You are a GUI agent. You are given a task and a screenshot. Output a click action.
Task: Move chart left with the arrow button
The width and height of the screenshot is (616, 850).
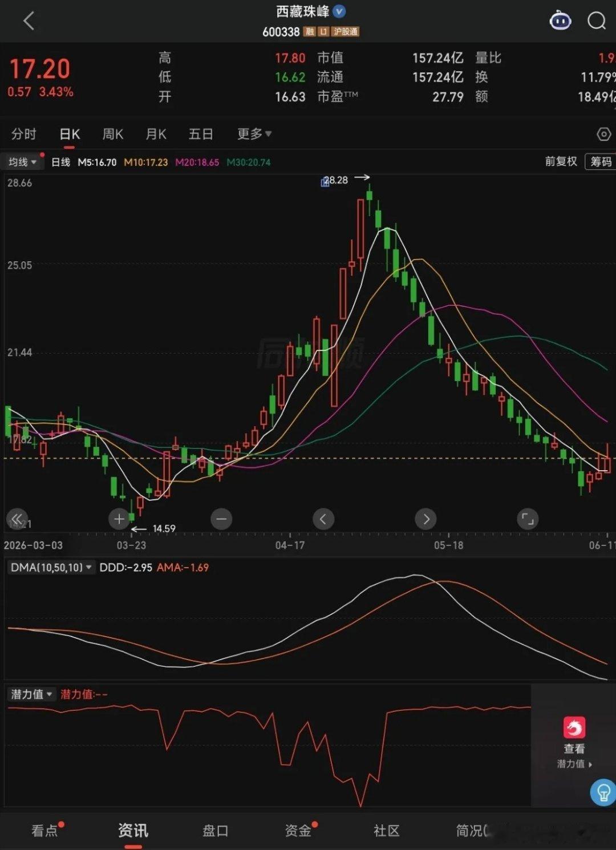pyautogui.click(x=323, y=519)
